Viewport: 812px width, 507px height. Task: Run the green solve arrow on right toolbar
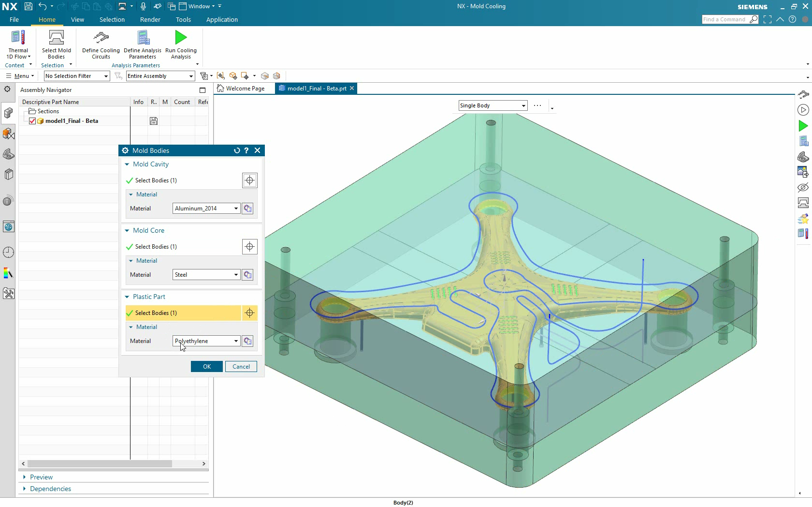(x=802, y=126)
